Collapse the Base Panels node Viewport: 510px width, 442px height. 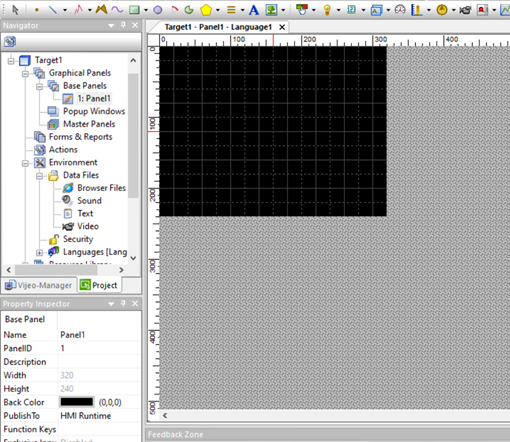pos(39,86)
